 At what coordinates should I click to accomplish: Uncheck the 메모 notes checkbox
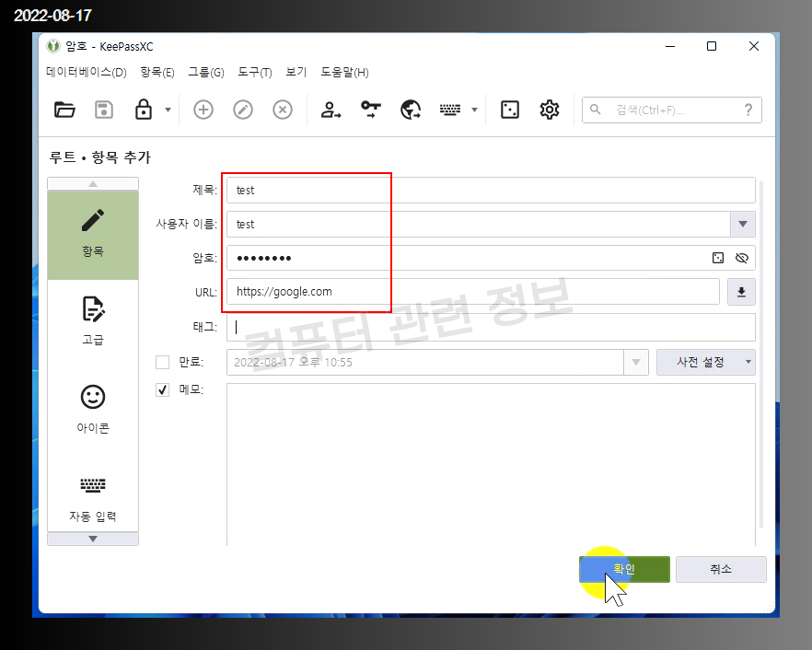tap(163, 389)
